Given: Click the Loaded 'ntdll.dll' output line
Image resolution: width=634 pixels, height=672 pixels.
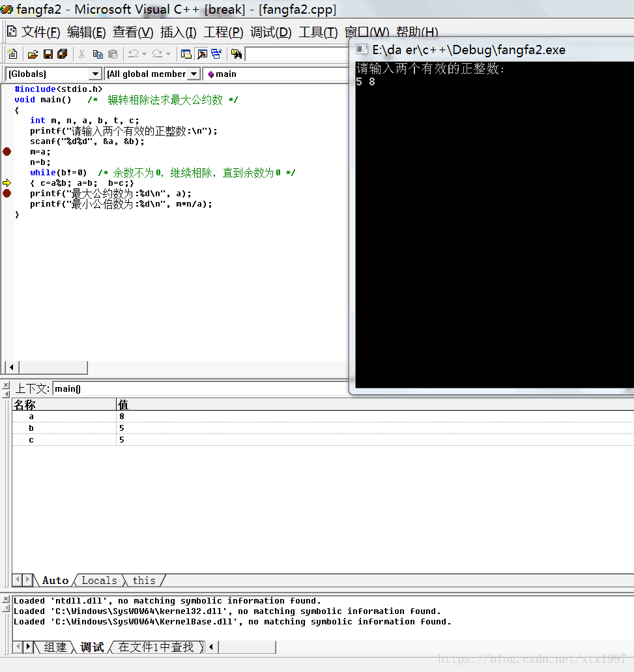Looking at the screenshot, I should tap(167, 601).
